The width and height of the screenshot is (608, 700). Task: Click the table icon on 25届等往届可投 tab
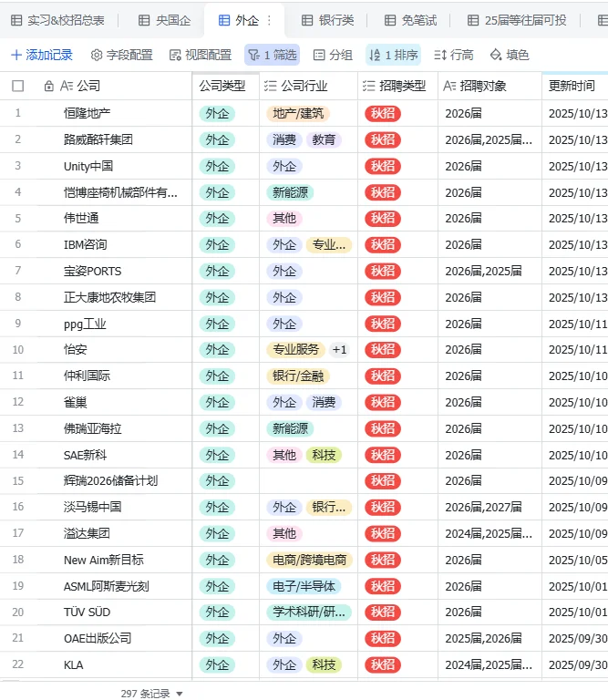(x=473, y=21)
